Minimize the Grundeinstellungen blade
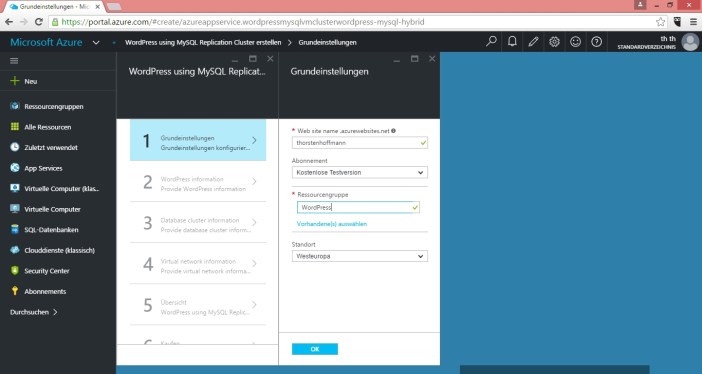The width and height of the screenshot is (702, 374). pos(397,60)
